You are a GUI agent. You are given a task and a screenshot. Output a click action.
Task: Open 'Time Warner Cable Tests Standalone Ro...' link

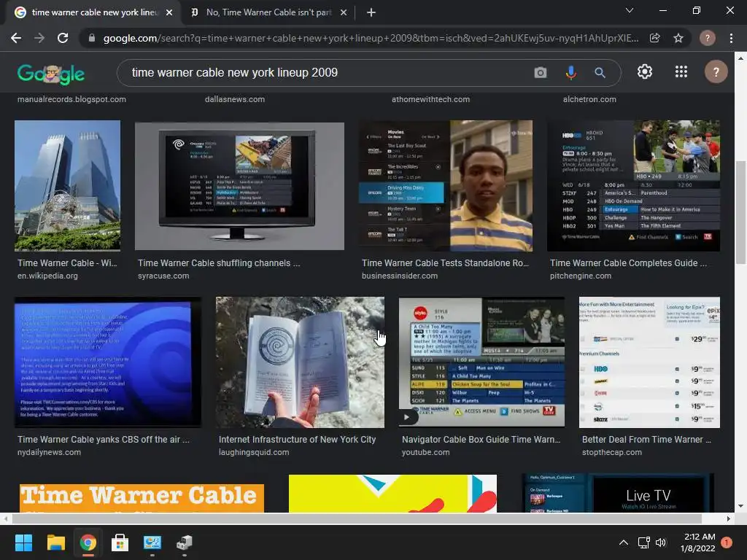(445, 262)
